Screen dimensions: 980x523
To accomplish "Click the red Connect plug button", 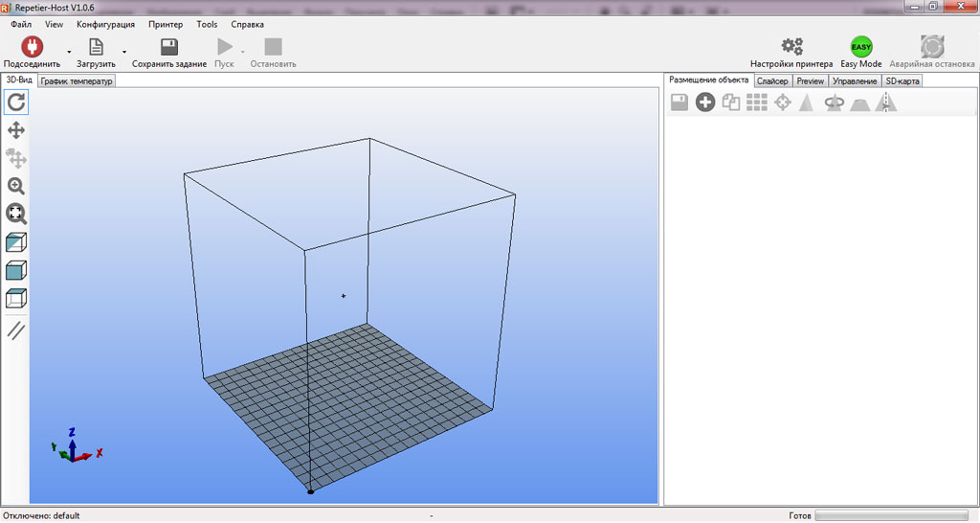I will coord(33,47).
